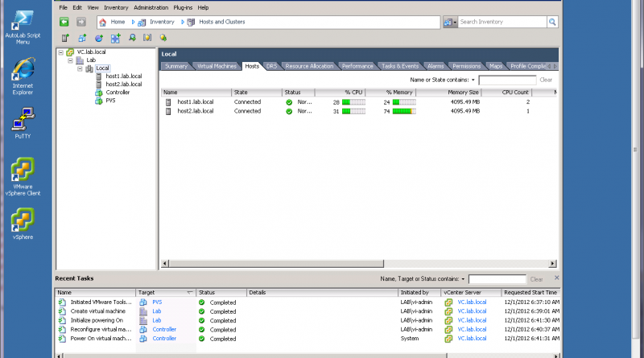Click the Search Inventory input field

point(502,23)
